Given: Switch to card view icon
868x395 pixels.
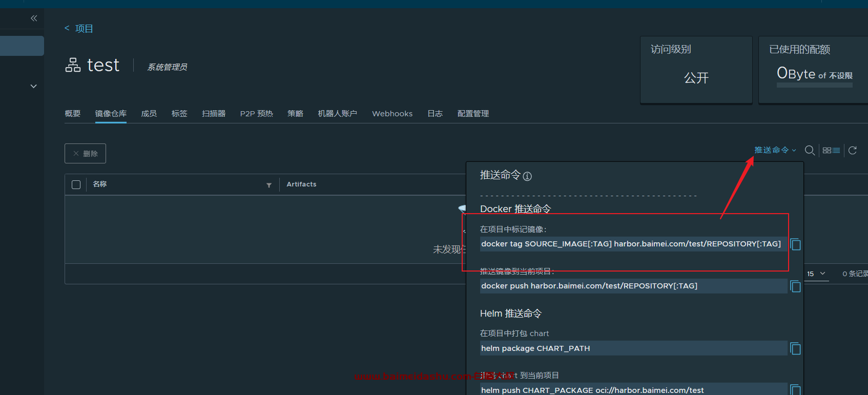Looking at the screenshot, I should [827, 150].
